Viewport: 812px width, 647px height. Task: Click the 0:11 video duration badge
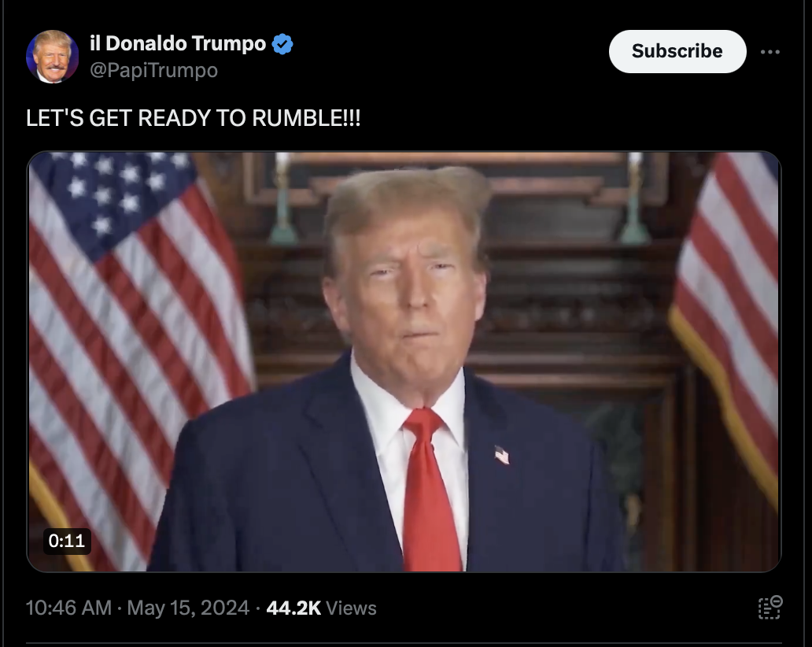click(67, 541)
